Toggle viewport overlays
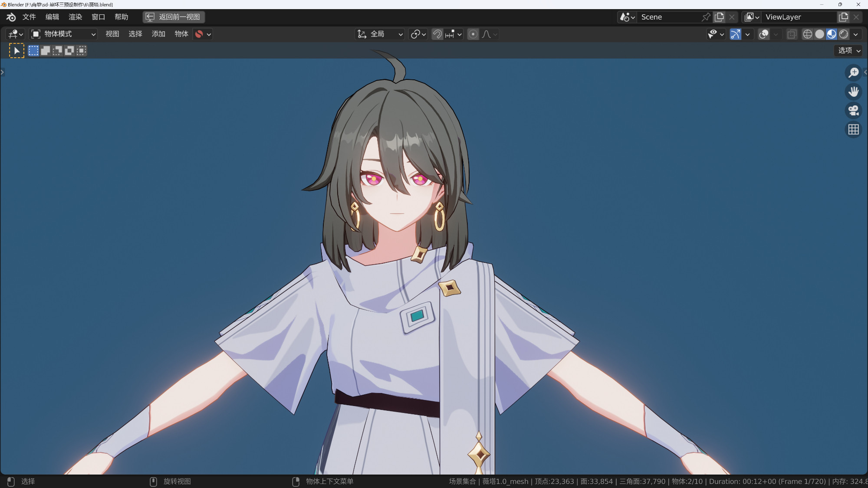This screenshot has width=868, height=488. 764,34
